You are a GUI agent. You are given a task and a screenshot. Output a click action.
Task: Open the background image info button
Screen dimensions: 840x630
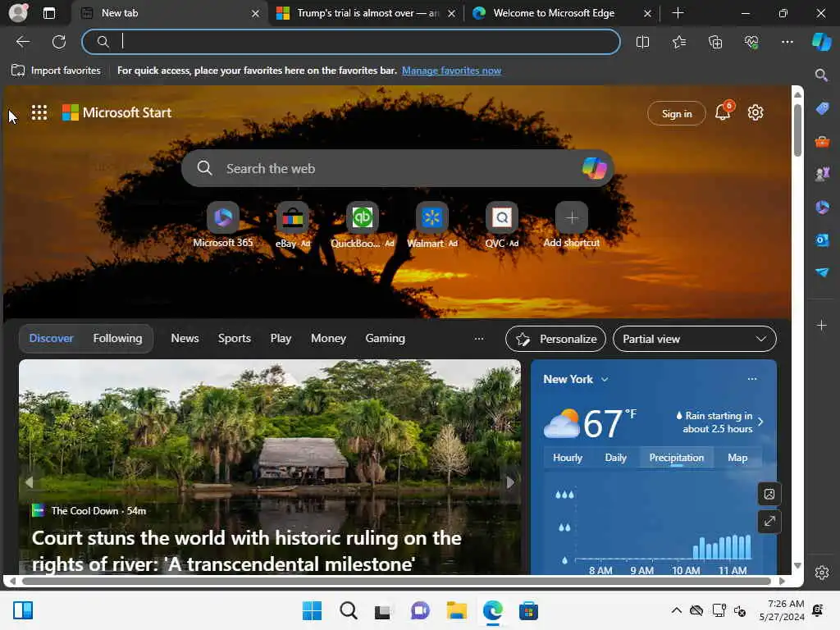769,494
